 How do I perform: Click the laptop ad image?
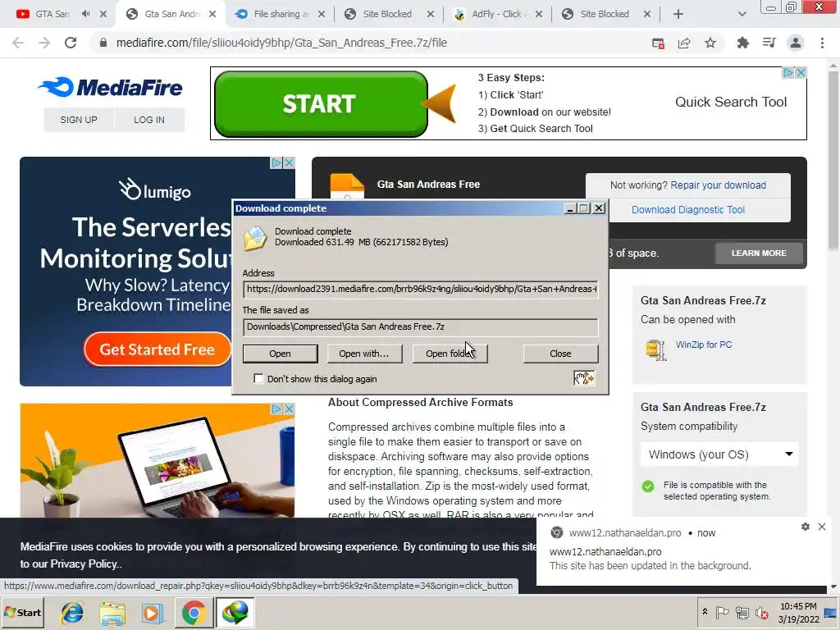point(157,461)
